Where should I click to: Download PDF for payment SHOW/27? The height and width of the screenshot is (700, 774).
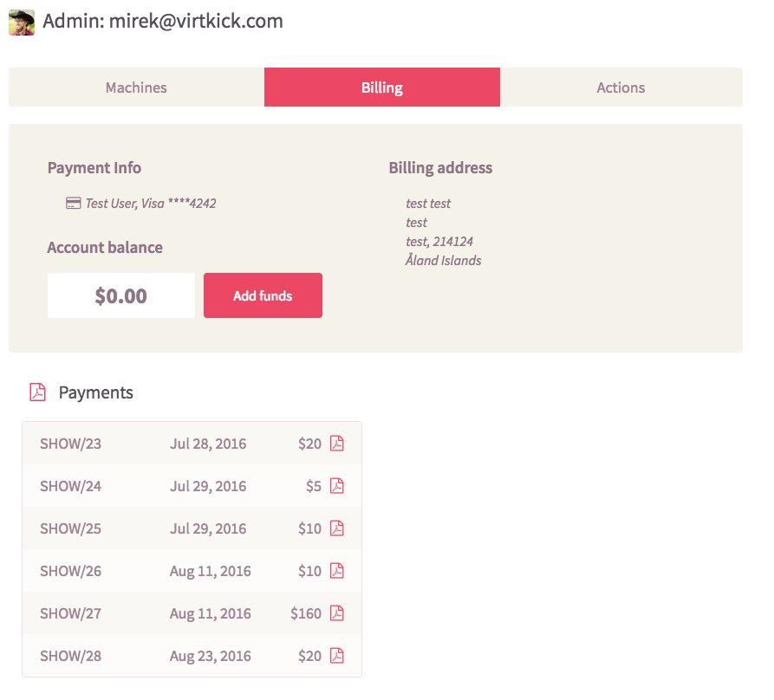(x=336, y=613)
